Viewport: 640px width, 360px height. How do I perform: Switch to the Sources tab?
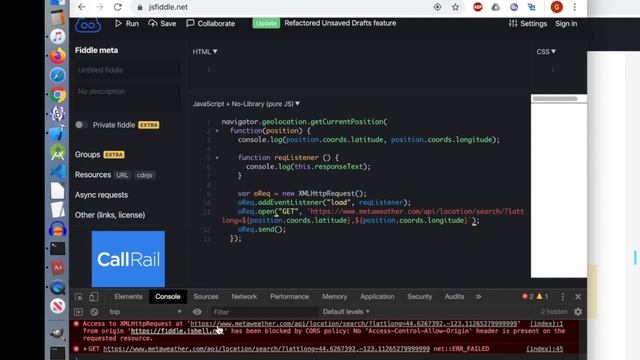(206, 297)
